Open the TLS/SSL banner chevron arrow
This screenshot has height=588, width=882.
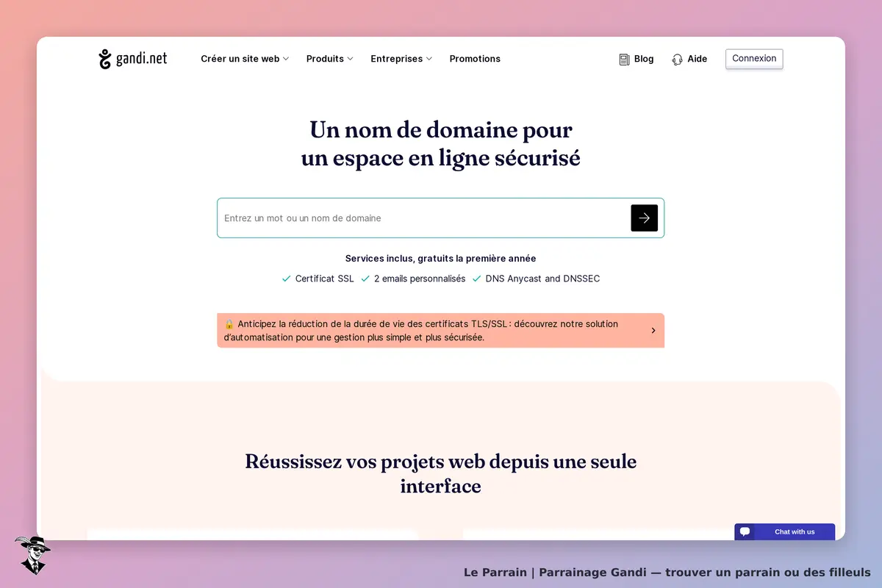tap(653, 331)
